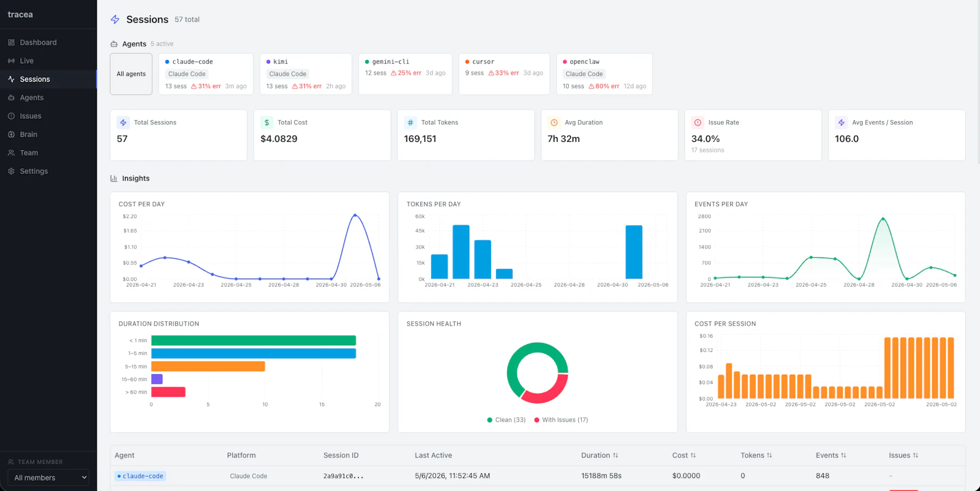This screenshot has height=491, width=980.
Task: Click the peak point on Events Per Day chart
Action: [883, 219]
